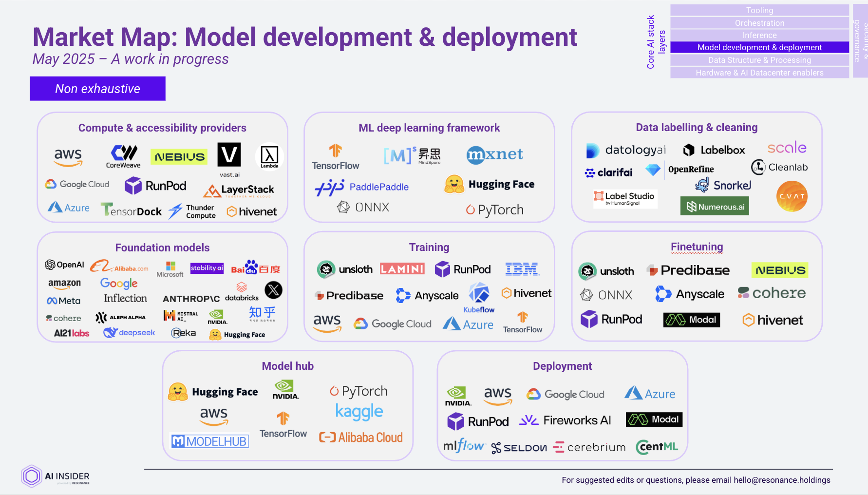
Task: Select the vast.ai black V logo
Action: tap(229, 155)
